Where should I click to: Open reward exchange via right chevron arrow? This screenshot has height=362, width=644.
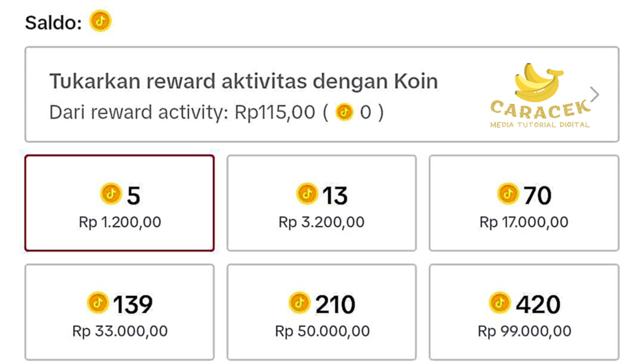pos(595,95)
